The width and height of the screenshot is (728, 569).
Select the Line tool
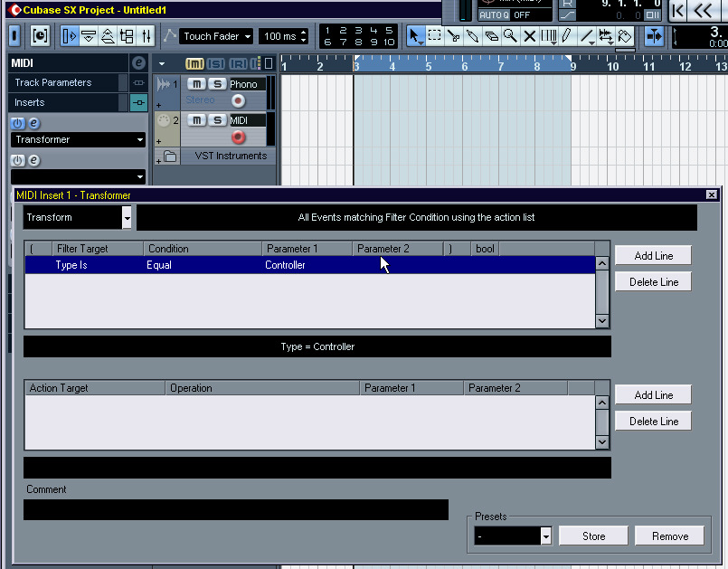(587, 36)
